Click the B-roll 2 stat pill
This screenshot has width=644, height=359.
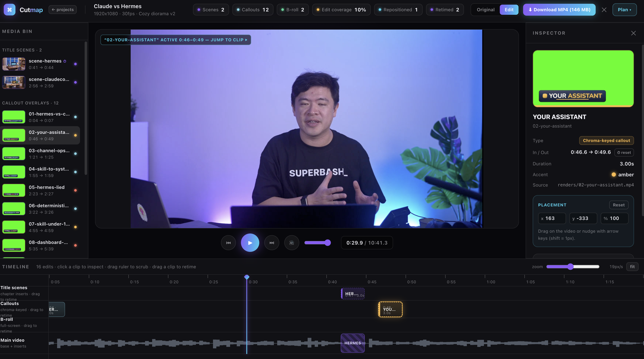click(292, 10)
